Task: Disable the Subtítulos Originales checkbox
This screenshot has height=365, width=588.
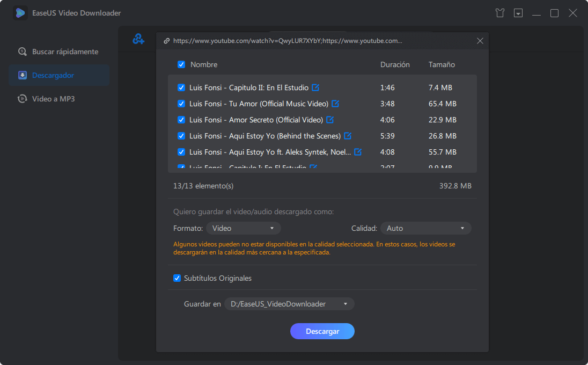Action: coord(177,278)
